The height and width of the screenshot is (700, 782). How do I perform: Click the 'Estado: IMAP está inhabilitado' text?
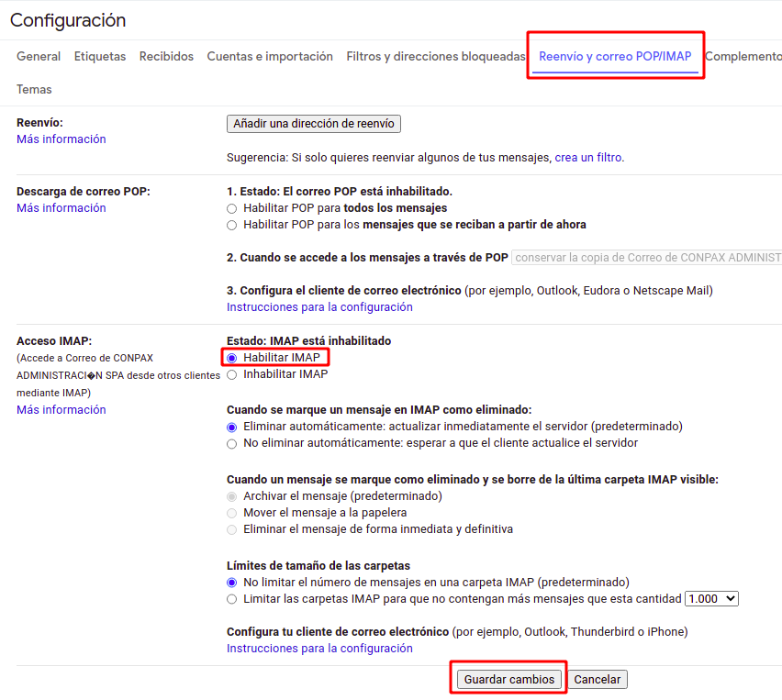tap(308, 341)
